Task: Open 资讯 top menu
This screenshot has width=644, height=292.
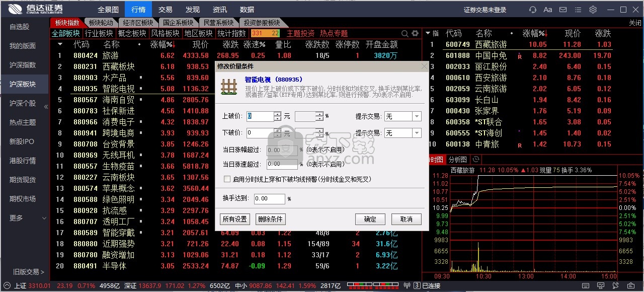Action: click(219, 10)
